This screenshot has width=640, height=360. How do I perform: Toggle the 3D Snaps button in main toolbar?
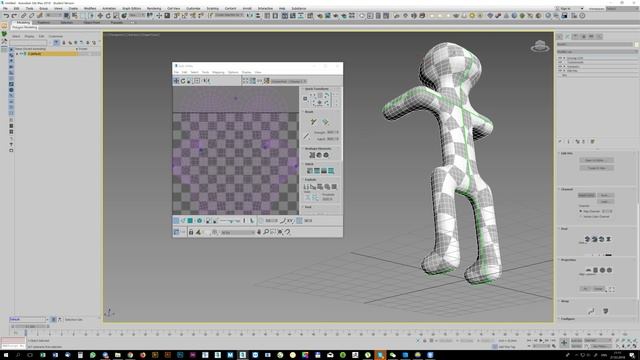pyautogui.click(x=177, y=16)
